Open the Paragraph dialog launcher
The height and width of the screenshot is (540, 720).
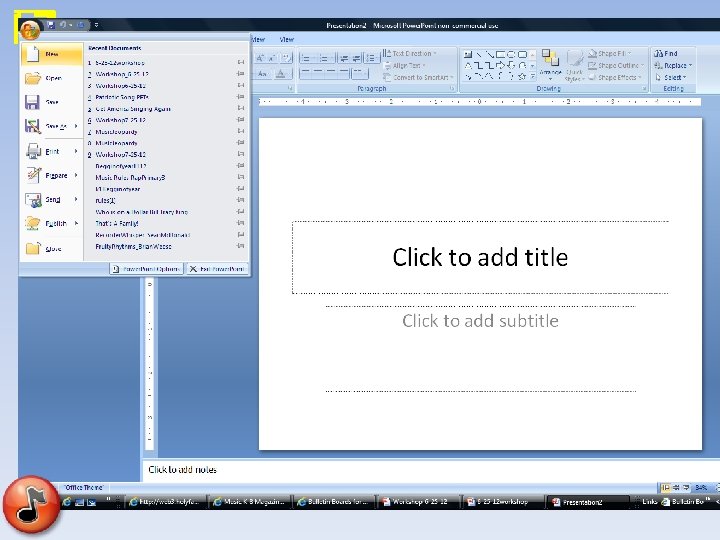coord(452,88)
